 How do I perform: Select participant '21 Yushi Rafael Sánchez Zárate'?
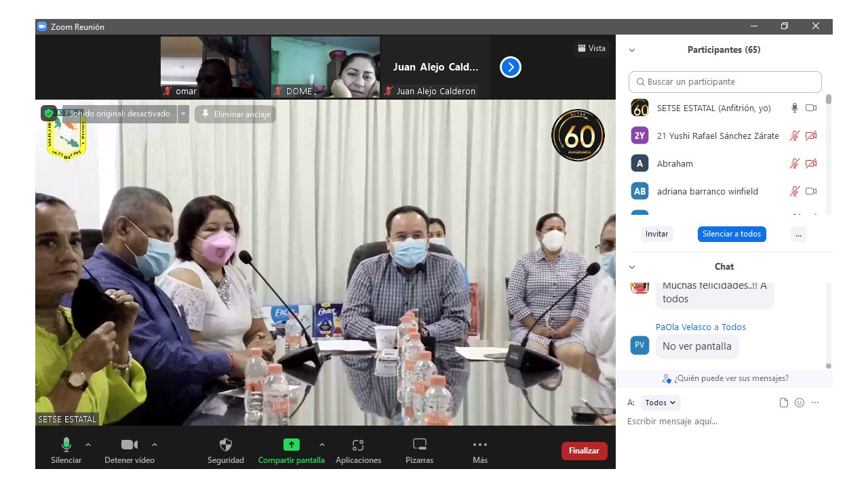click(724, 136)
